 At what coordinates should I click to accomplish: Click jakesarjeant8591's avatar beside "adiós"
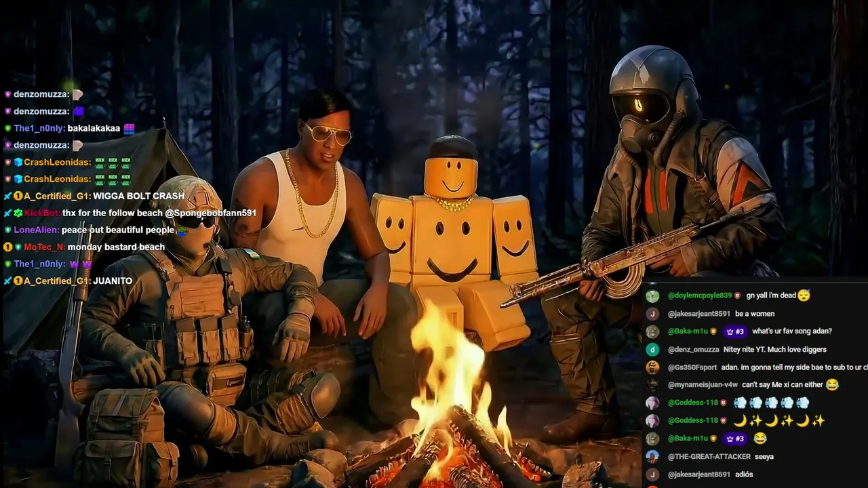click(x=652, y=474)
